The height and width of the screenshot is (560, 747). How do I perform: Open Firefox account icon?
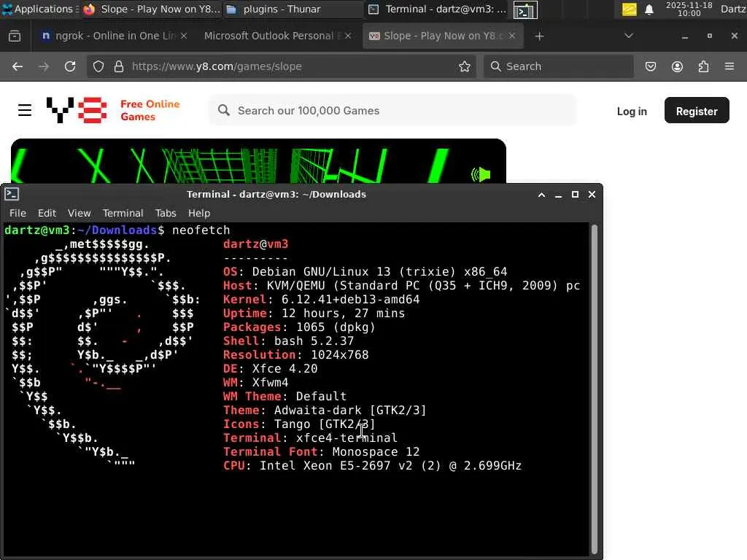[x=677, y=66]
